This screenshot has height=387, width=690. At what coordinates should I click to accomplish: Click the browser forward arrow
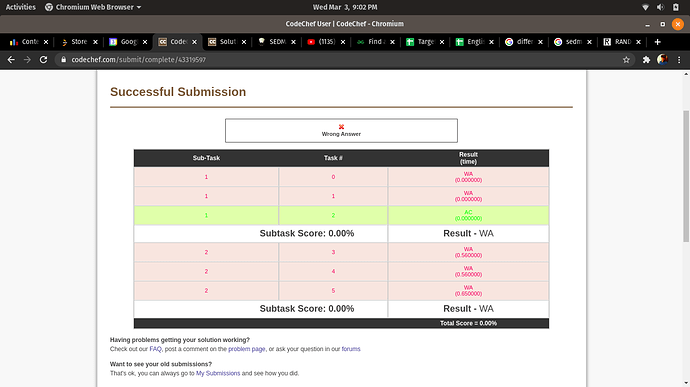click(x=27, y=59)
